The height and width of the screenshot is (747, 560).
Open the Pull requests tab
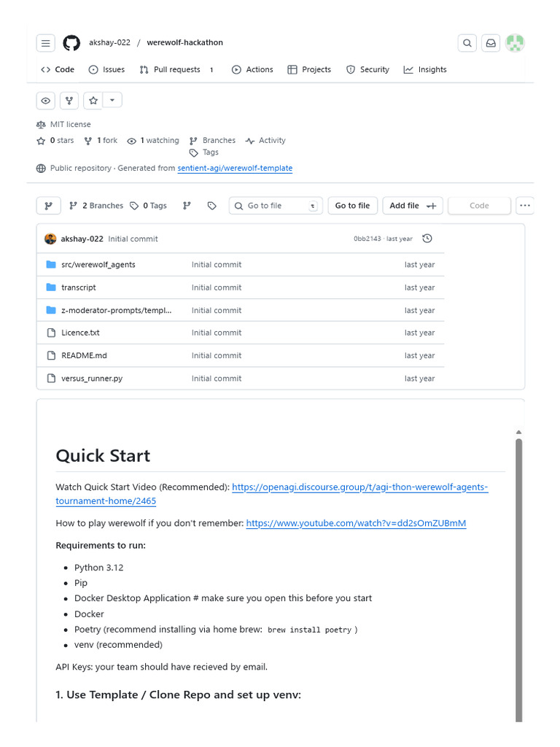pyautogui.click(x=176, y=69)
